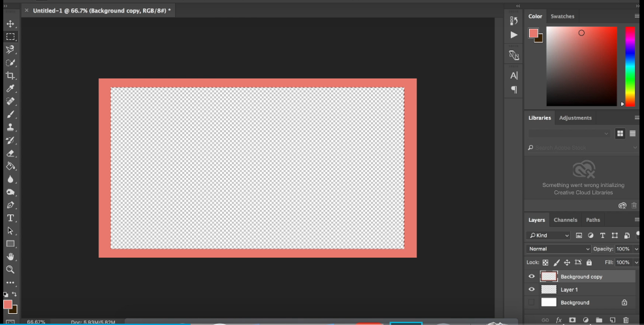Select the Hand tool
644x325 pixels.
(10, 257)
